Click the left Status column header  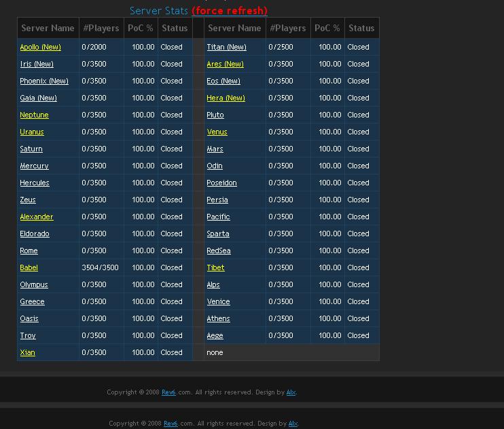tap(175, 28)
